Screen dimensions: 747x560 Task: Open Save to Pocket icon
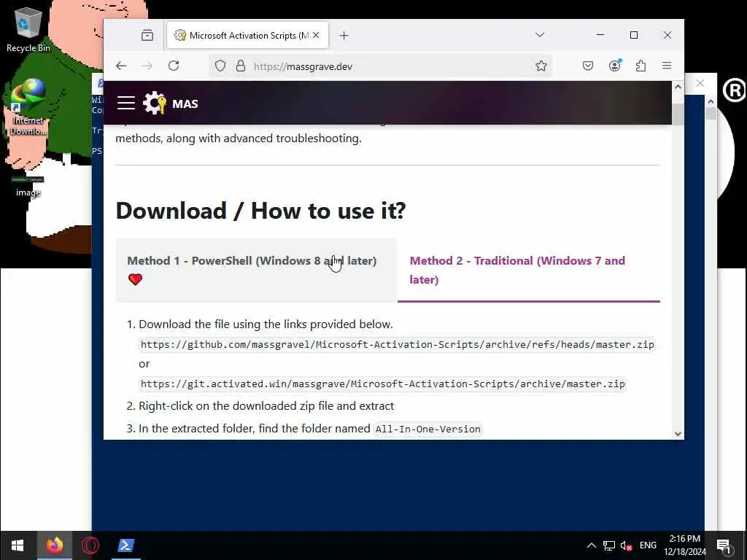(x=588, y=66)
